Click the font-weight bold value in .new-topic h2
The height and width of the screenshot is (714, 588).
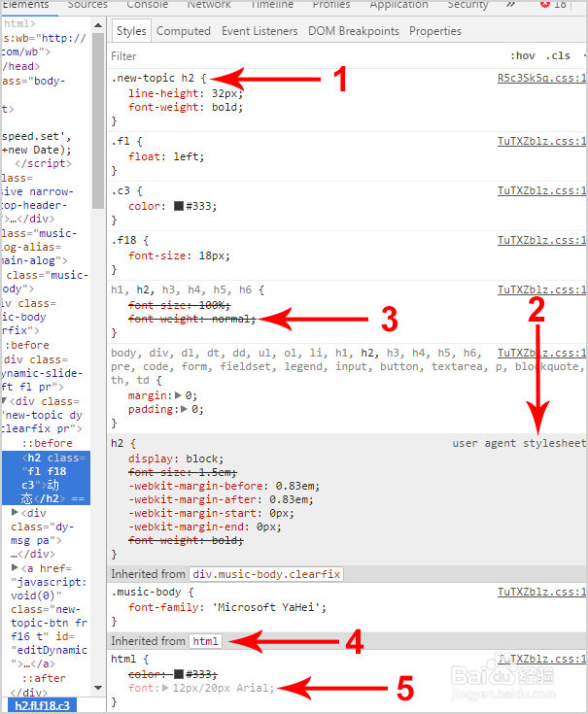[226, 108]
